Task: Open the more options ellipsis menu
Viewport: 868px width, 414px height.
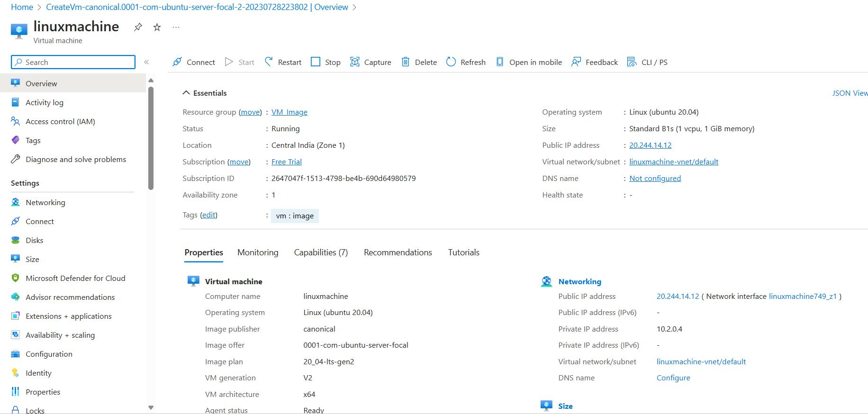Action: (176, 27)
